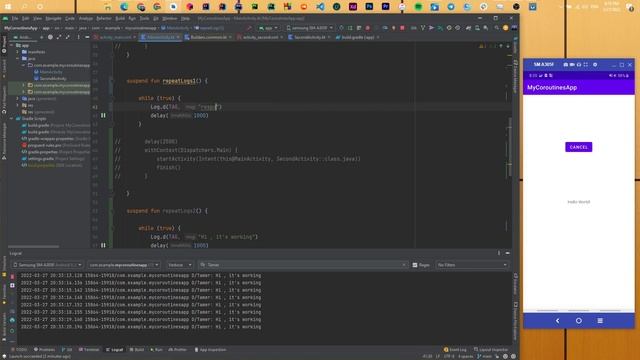
Task: Switch to the SecondActivity.kt tab
Action: 310,37
